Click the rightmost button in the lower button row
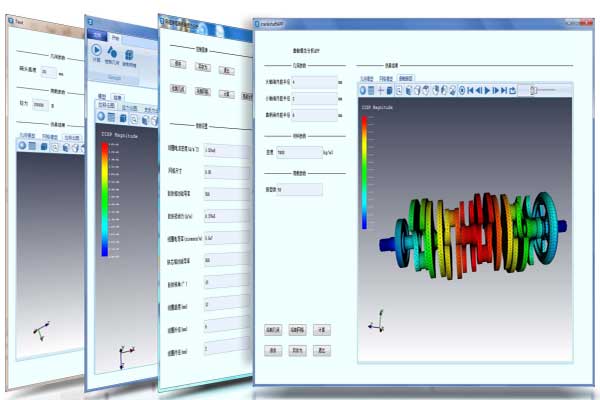This screenshot has height=400, width=600. point(322,350)
